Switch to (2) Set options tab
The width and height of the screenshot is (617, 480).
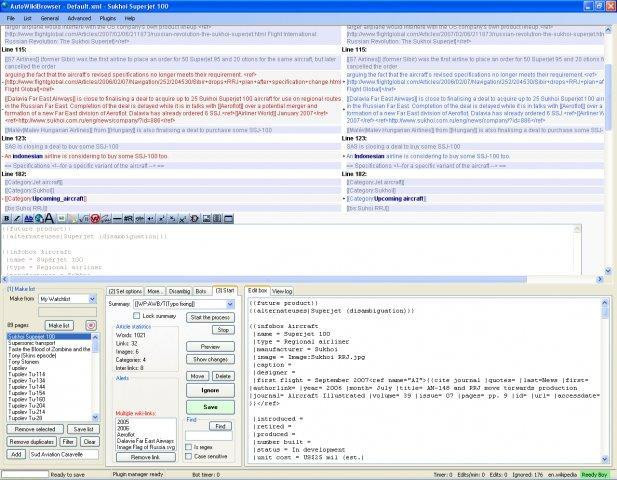point(125,292)
